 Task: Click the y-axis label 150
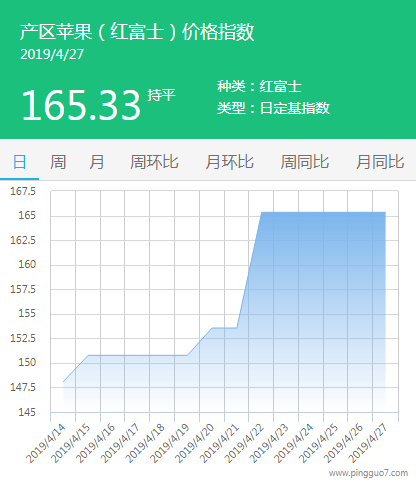[x=27, y=363]
